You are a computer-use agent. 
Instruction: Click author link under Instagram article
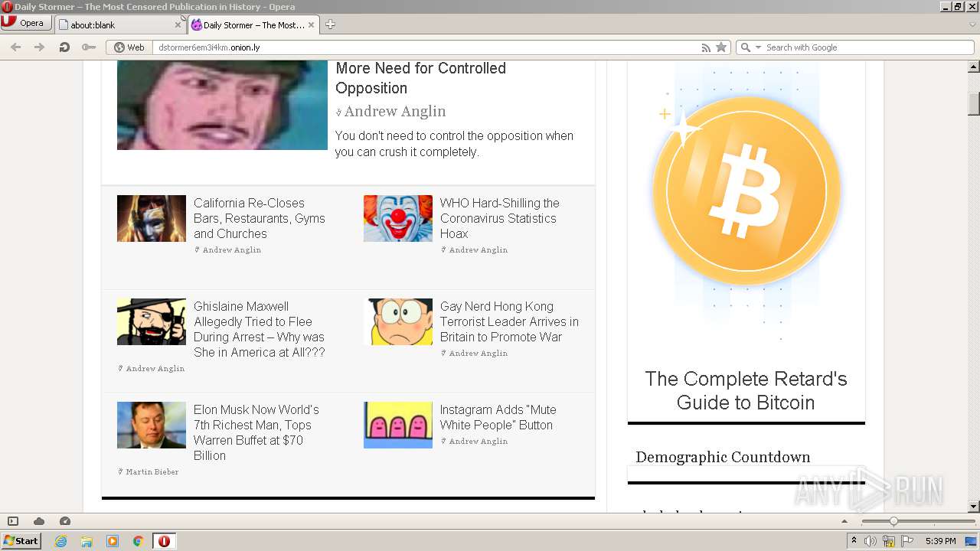coord(478,441)
